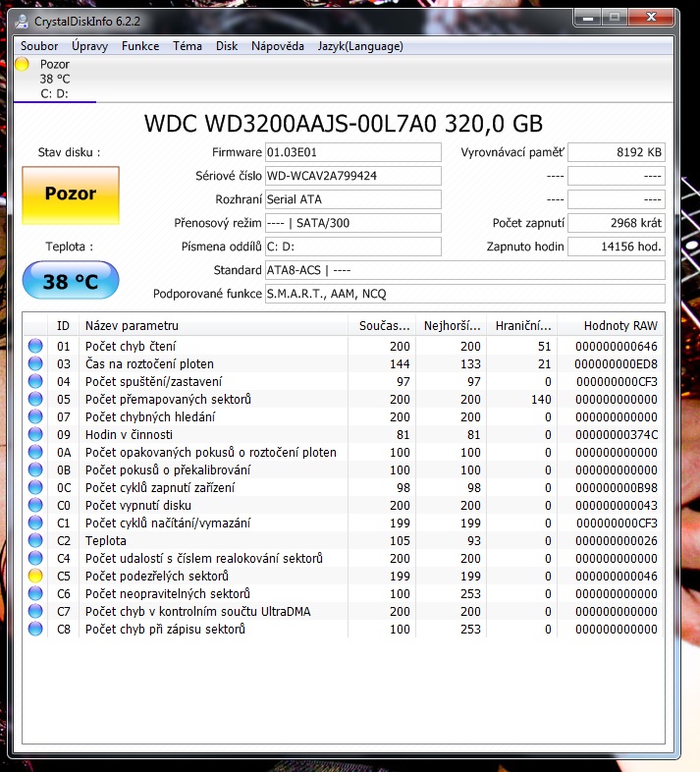Open the Soubor menu
700x772 pixels.
pyautogui.click(x=39, y=46)
